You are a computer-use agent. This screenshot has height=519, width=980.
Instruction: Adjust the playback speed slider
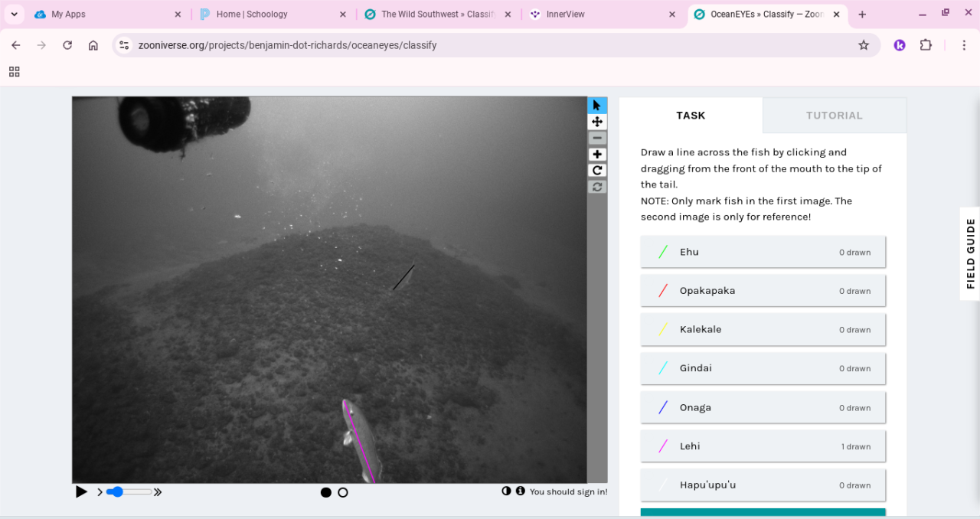(129, 492)
